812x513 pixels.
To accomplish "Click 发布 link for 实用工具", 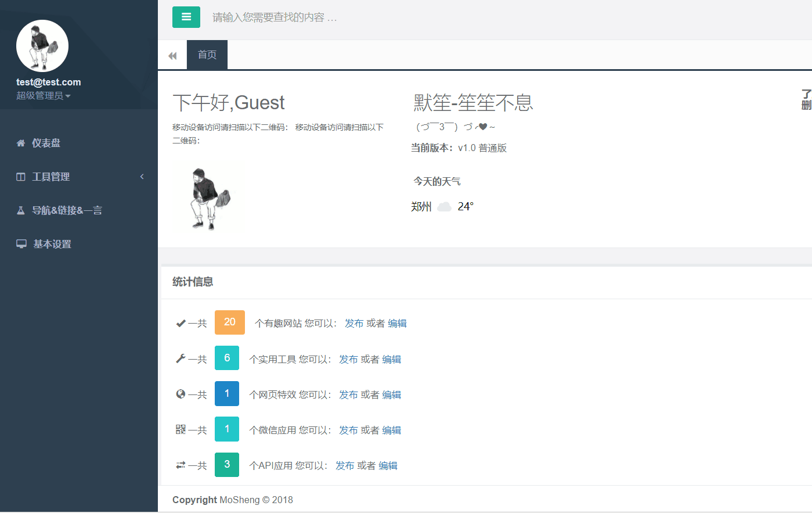I will click(348, 360).
